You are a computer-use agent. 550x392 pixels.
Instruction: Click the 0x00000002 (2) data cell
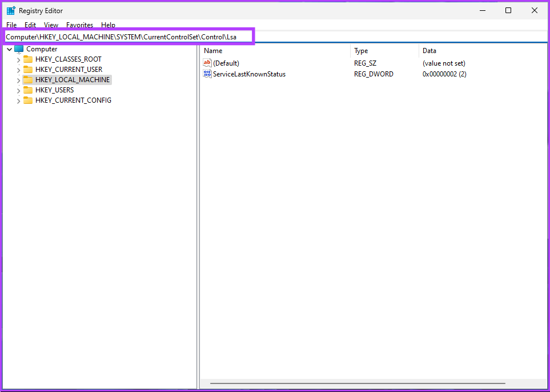click(444, 74)
